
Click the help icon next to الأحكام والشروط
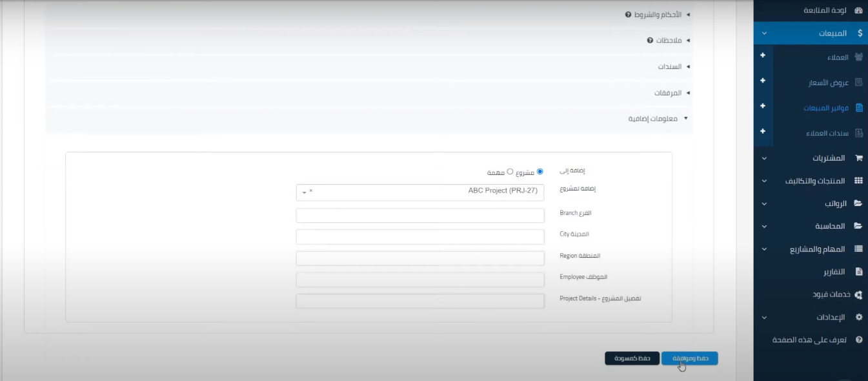pos(628,14)
